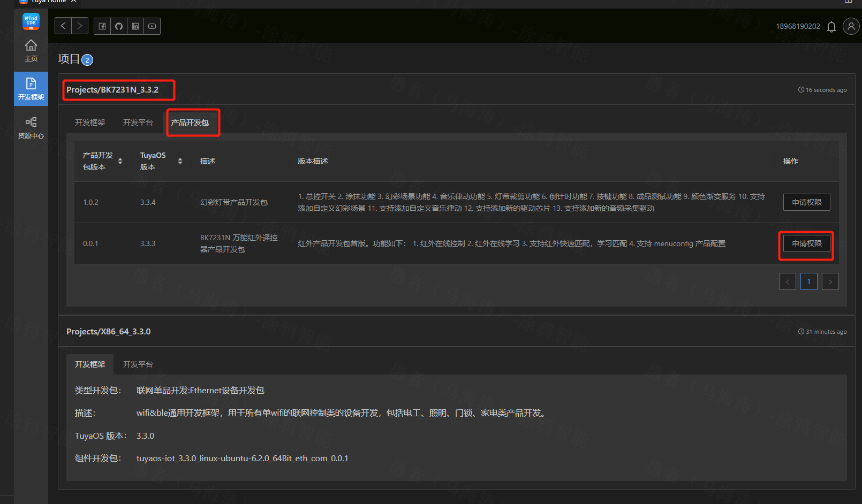The height and width of the screenshot is (504, 862).
Task: Select 开发平台 tab of X86_64 project
Action: click(x=138, y=364)
